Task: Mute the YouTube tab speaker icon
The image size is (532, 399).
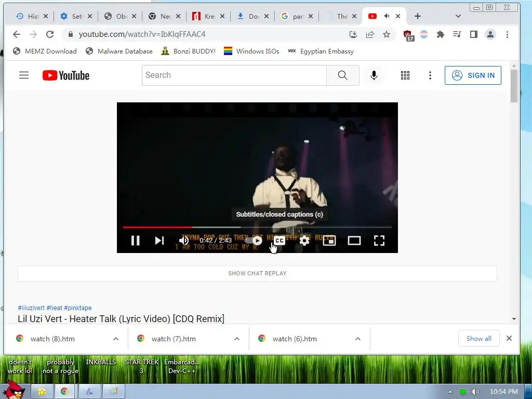Action: point(387,16)
